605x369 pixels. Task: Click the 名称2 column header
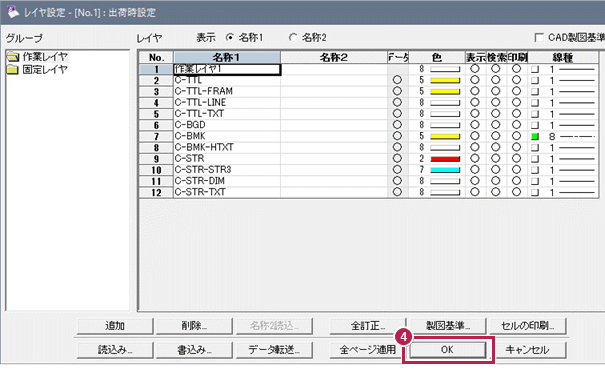pyautogui.click(x=334, y=58)
